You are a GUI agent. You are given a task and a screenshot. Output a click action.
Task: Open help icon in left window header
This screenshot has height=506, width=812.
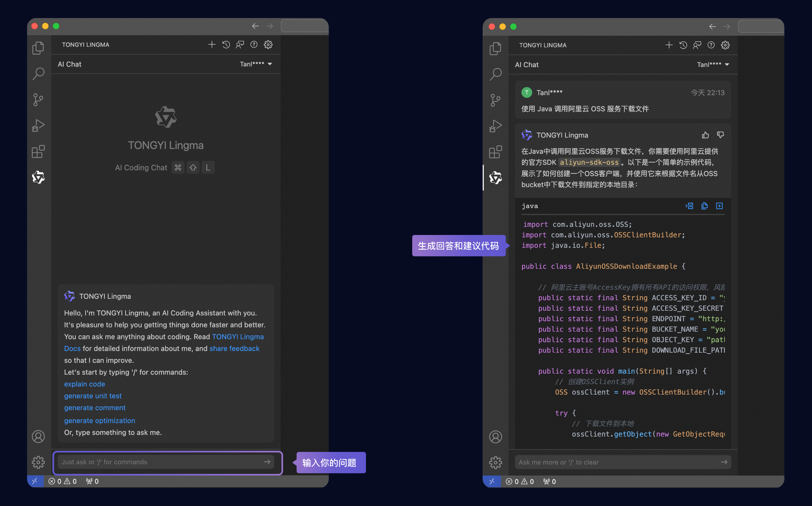tap(254, 45)
